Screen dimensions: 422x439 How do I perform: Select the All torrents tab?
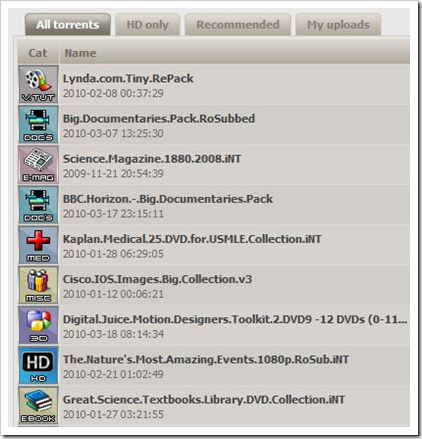(68, 25)
